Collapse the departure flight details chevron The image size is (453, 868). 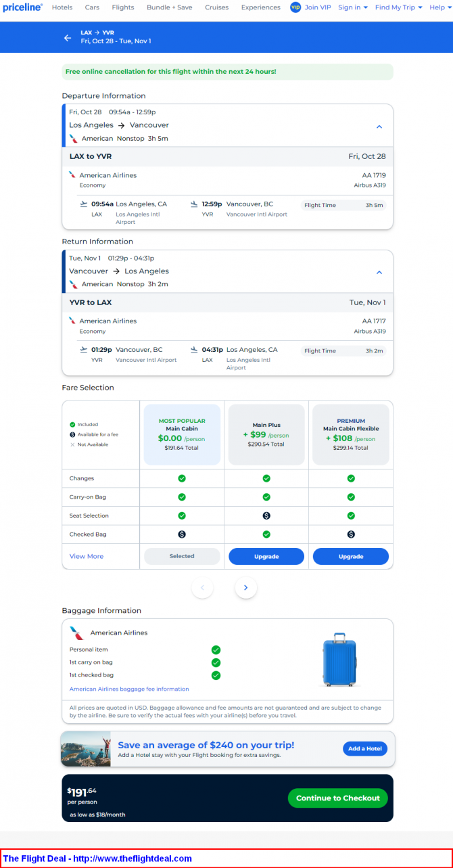pos(379,127)
